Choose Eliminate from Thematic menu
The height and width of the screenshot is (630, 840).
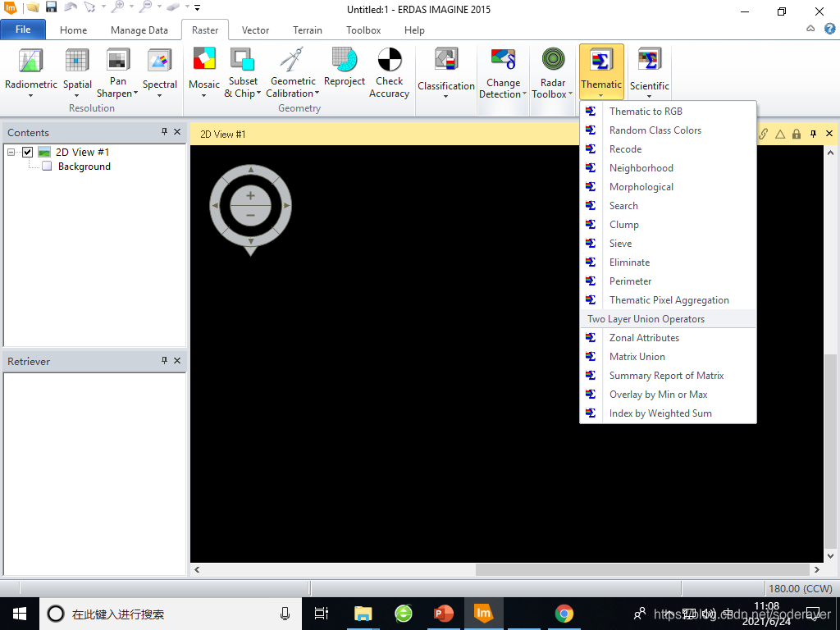point(668,262)
